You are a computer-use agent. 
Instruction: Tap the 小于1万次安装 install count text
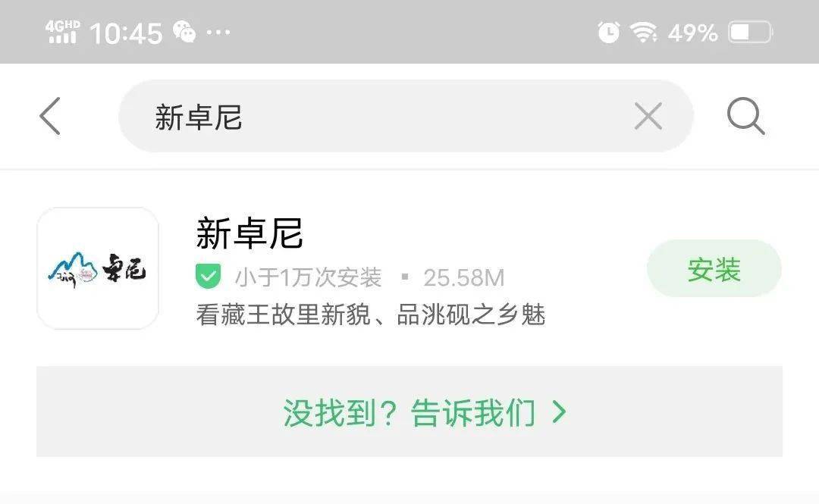[308, 277]
